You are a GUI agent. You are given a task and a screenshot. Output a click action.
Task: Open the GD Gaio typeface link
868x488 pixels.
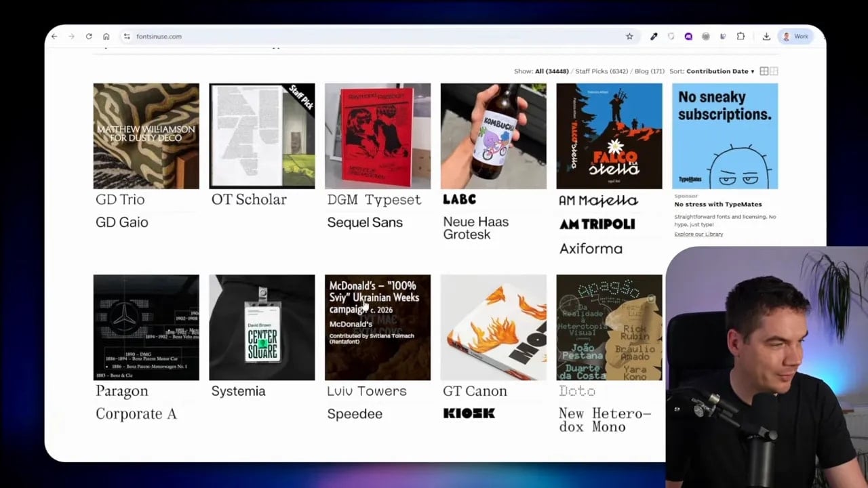pyautogui.click(x=122, y=222)
